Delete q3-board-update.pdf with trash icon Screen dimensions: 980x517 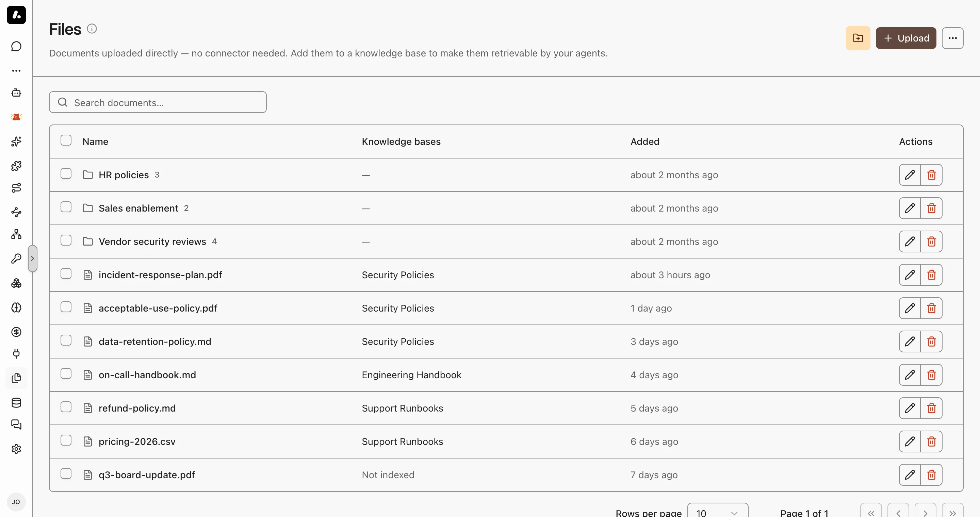coord(931,475)
